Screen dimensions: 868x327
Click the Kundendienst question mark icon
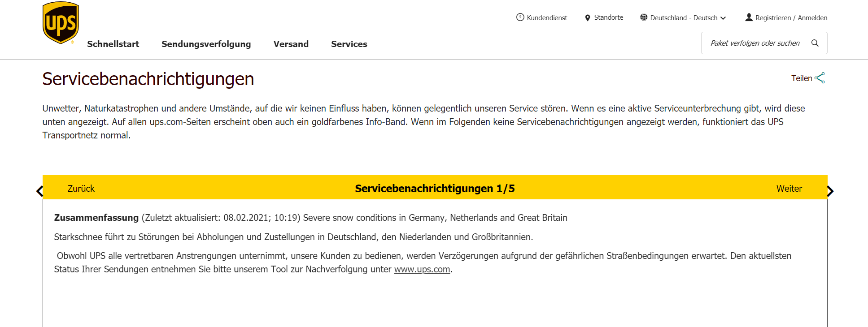520,17
